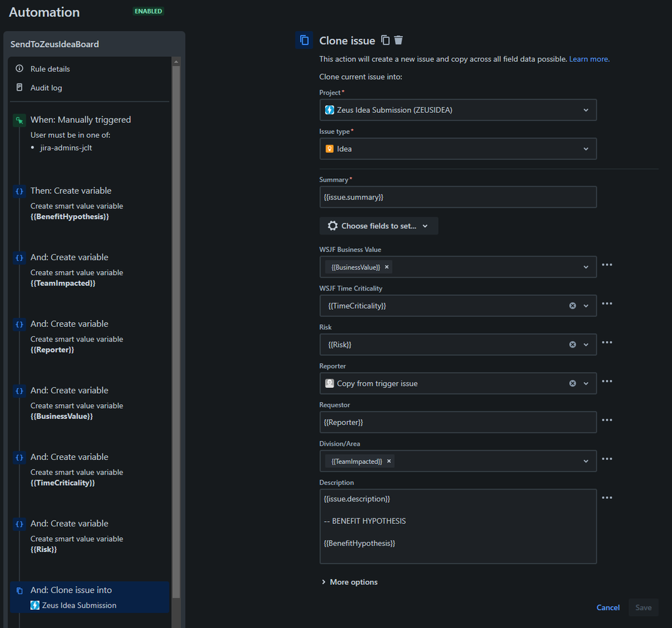Click the BusinessValue variable braces icon
The image size is (672, 628).
pos(20,391)
